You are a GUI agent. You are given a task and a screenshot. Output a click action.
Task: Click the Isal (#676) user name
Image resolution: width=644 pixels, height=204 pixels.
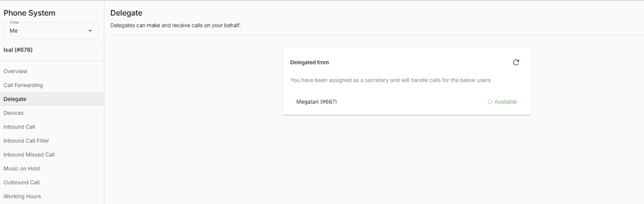click(x=18, y=50)
